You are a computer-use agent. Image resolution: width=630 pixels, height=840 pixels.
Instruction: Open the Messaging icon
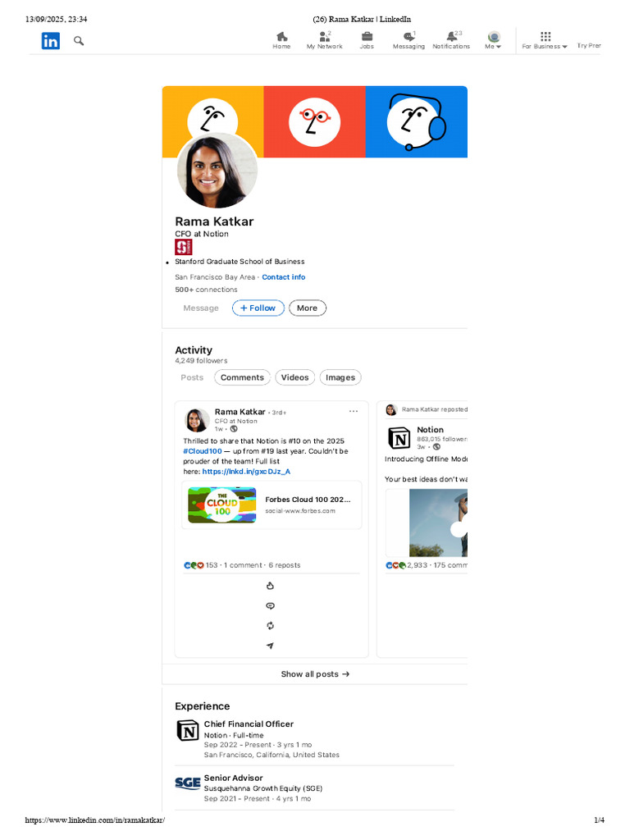click(409, 36)
